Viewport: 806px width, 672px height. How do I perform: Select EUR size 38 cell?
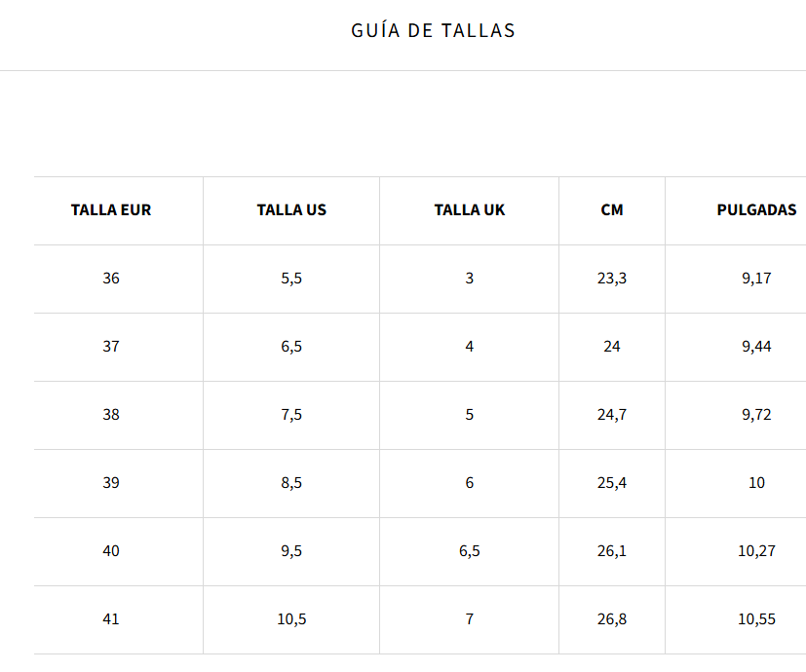click(111, 415)
